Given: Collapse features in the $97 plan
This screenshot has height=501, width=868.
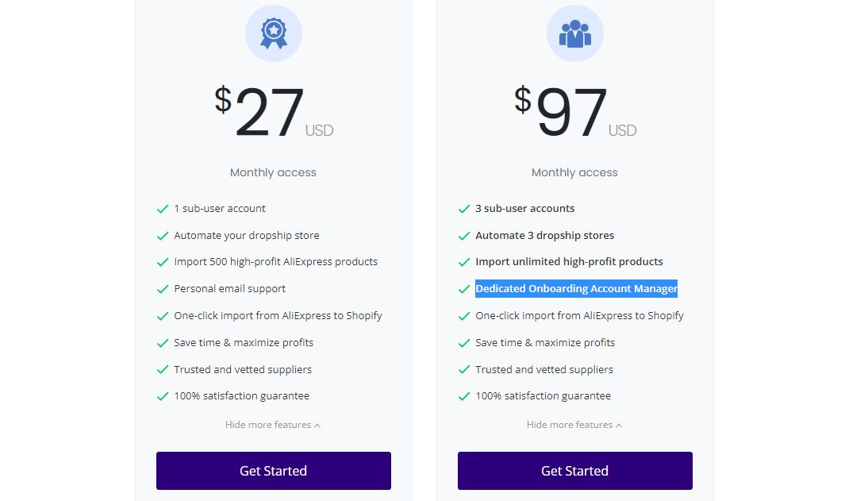Looking at the screenshot, I should click(x=574, y=425).
